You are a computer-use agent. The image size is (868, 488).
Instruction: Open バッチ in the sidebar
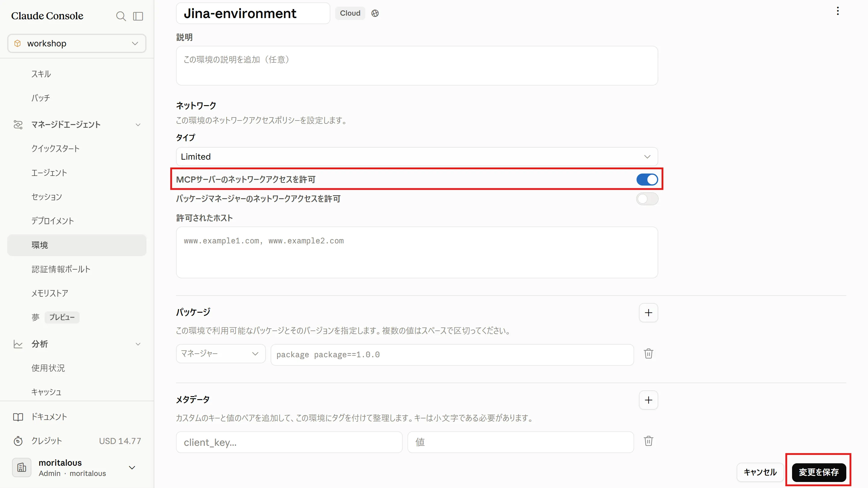click(x=40, y=98)
